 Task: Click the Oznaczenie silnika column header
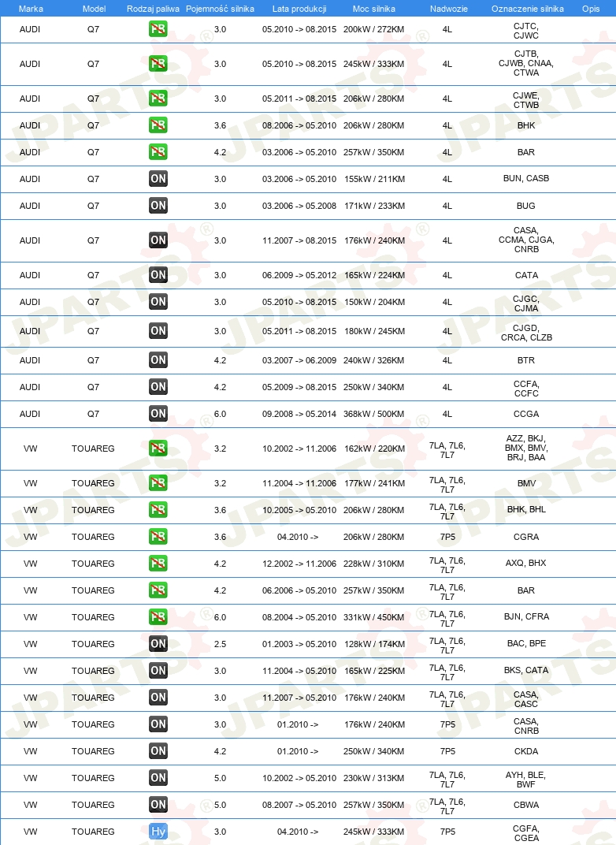tap(528, 9)
